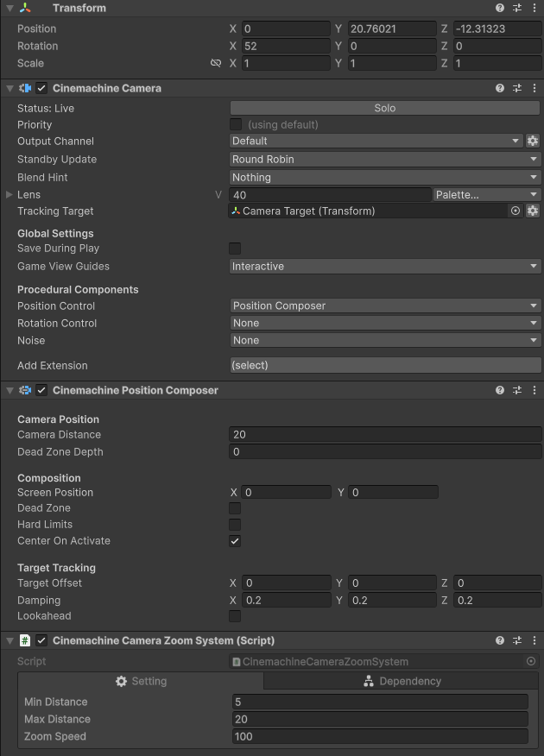Expand the Lens foldout arrow
The width and height of the screenshot is (544, 756).
(9, 194)
